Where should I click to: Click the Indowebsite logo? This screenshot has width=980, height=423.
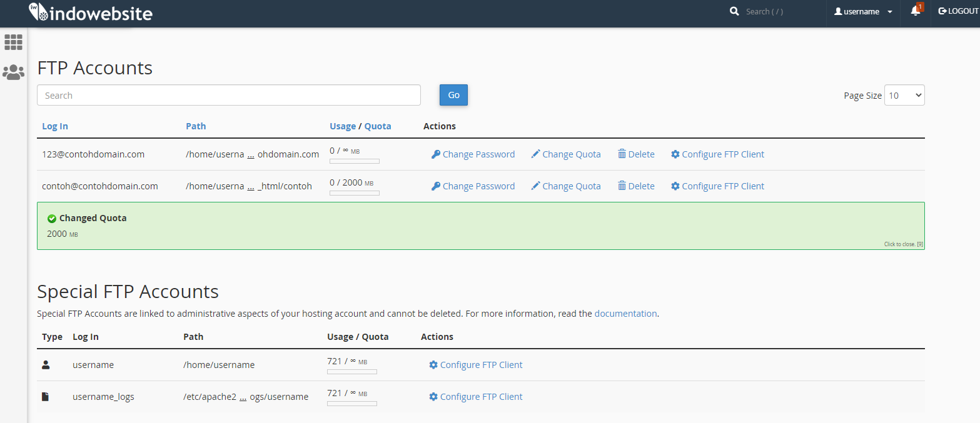[91, 12]
